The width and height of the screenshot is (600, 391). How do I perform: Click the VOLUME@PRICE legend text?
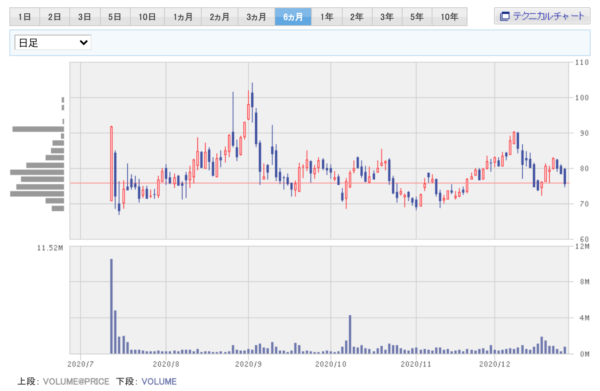tap(76, 381)
